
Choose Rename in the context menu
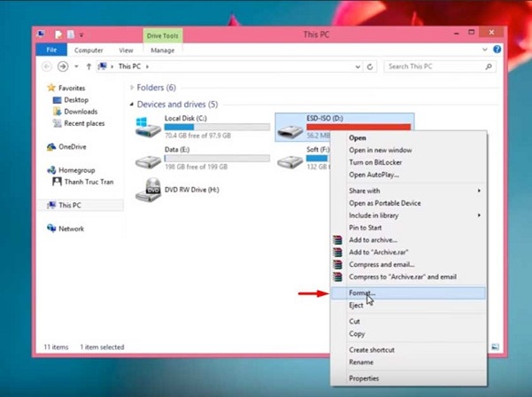pos(408,362)
